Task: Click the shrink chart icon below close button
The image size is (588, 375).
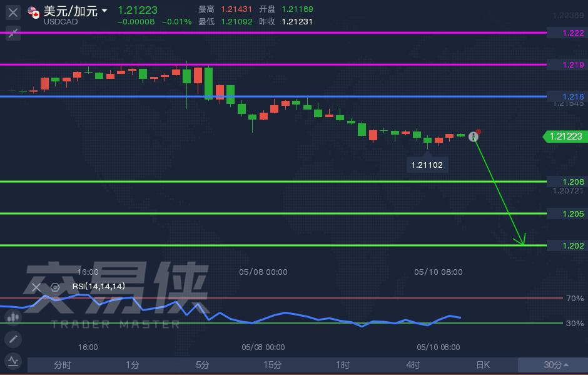Action: click(x=13, y=33)
